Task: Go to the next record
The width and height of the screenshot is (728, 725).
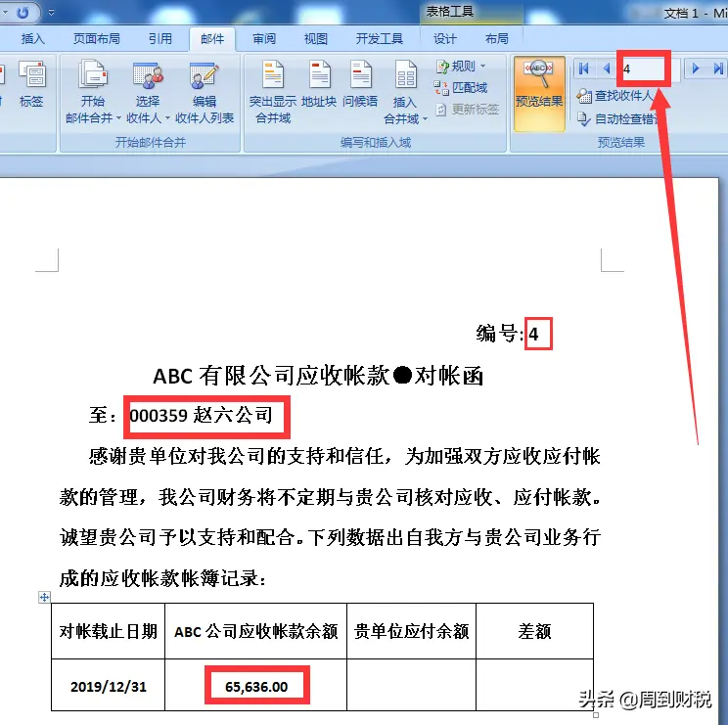Action: 696,68
